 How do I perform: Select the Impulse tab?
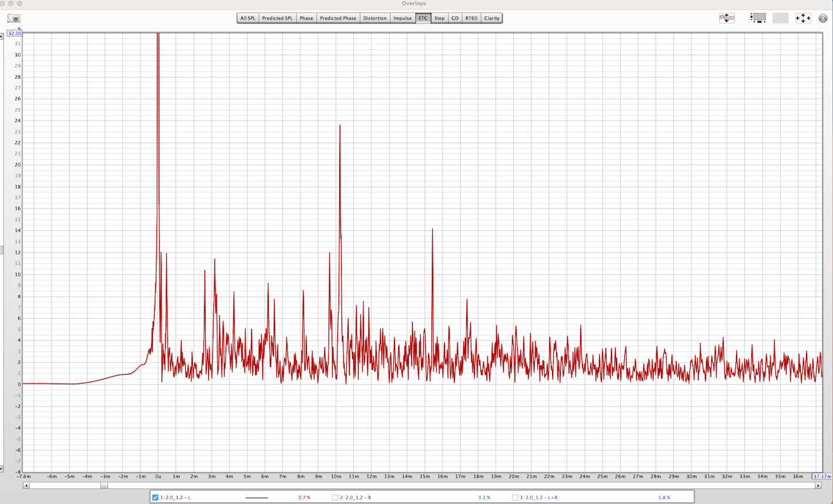tap(403, 18)
